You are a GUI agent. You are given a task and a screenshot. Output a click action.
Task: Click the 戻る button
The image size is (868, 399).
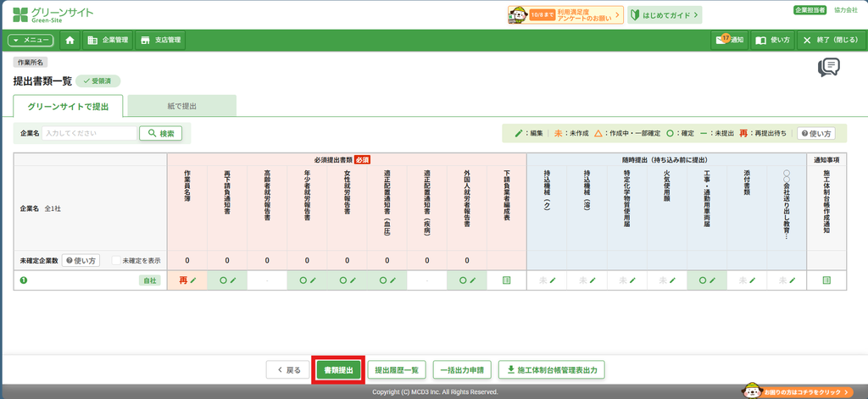(x=288, y=370)
